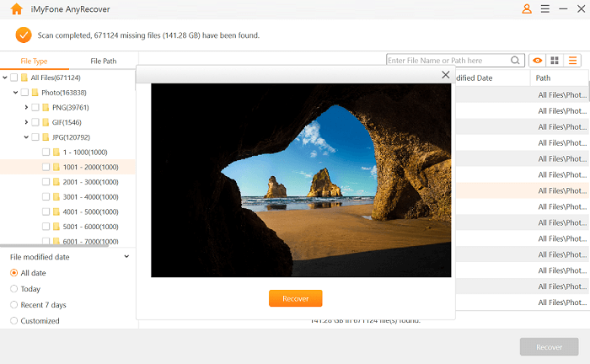Click the AnyRecover home icon
The width and height of the screenshot is (590, 364).
tap(16, 9)
